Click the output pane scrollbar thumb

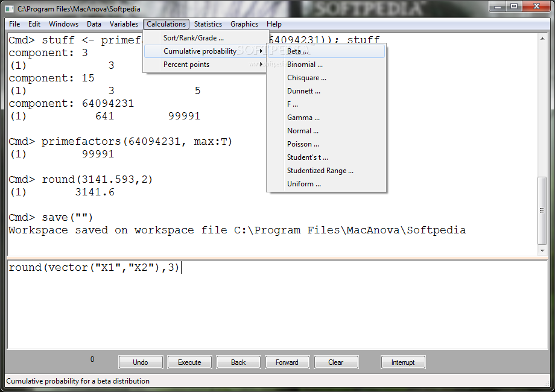click(x=542, y=210)
